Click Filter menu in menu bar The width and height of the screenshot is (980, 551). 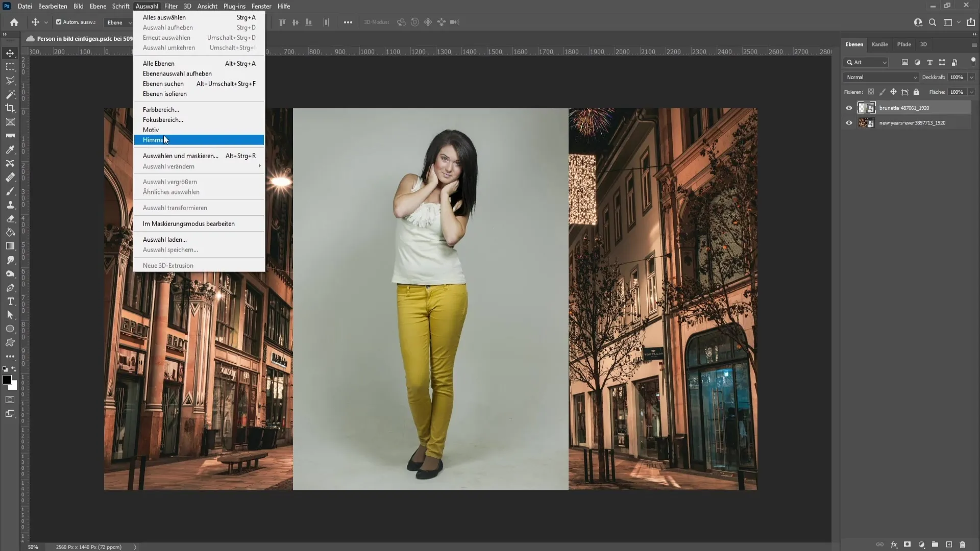[x=170, y=6]
